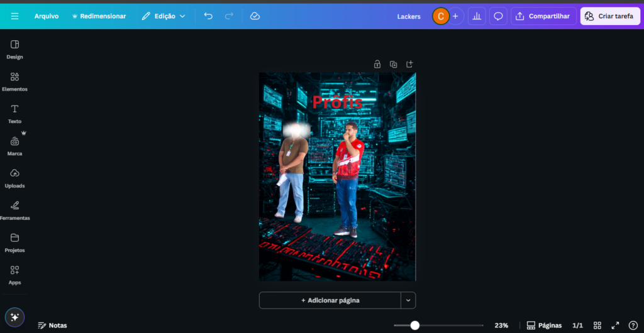Launch the Canva magic assistant button

pos(14,317)
